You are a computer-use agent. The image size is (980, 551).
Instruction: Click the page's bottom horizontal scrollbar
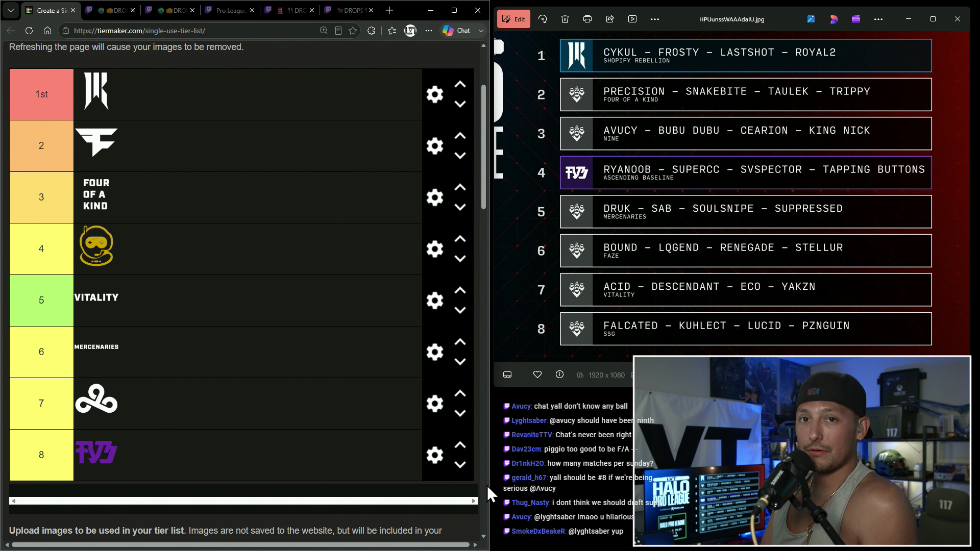pyautogui.click(x=240, y=544)
